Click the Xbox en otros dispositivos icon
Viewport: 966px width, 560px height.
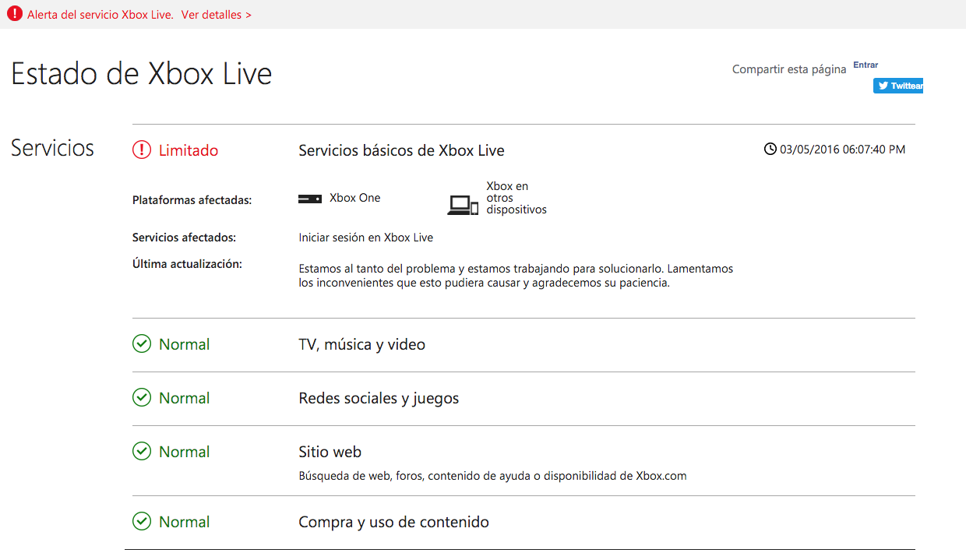(x=463, y=205)
